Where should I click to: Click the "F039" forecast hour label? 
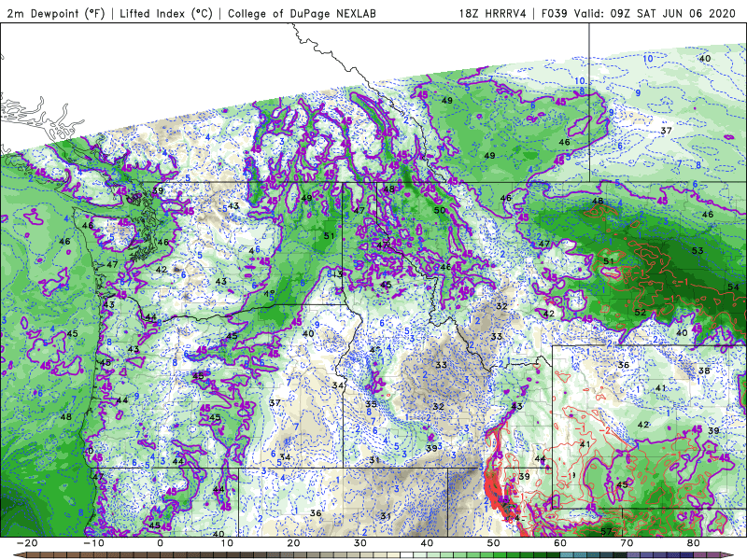tap(554, 13)
